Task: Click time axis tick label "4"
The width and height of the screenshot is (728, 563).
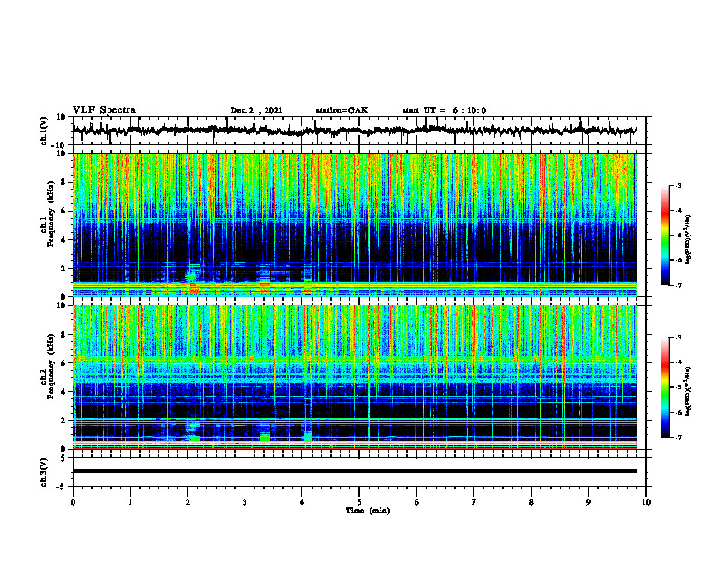Action: tap(302, 502)
